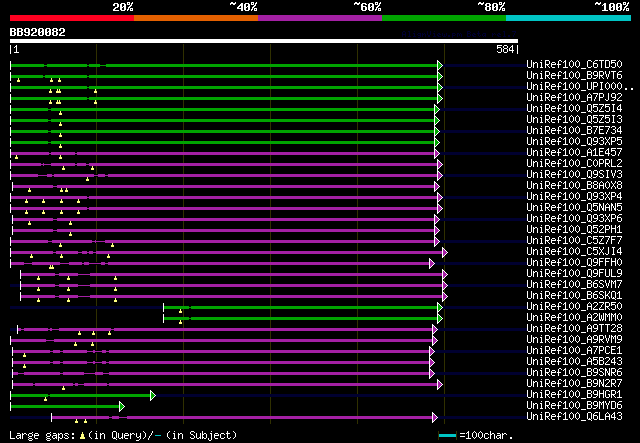The width and height of the screenshot is (640, 443).
Task: Click the orange ~40% identity legend segment
Action: [x=195, y=18]
